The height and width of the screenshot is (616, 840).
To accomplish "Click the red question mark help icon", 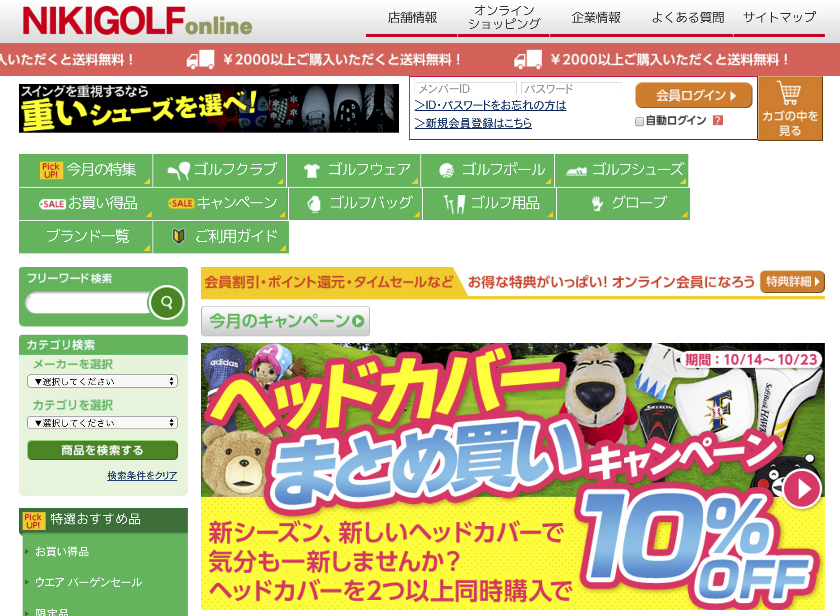I will click(x=717, y=120).
